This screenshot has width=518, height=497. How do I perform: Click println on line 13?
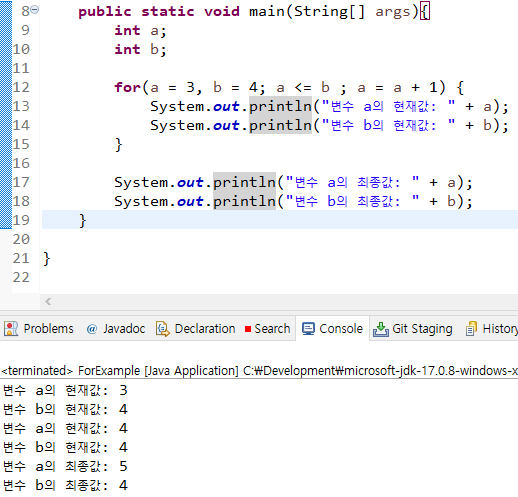click(x=280, y=106)
